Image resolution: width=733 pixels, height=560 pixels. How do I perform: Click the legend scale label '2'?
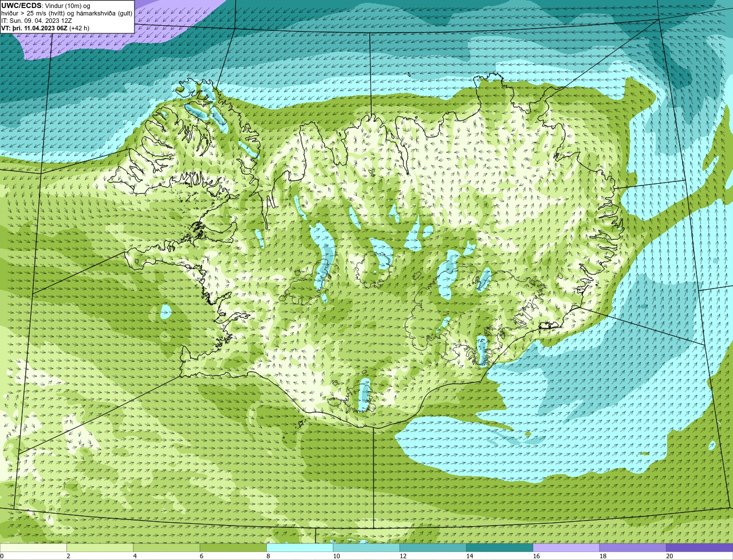point(68,556)
